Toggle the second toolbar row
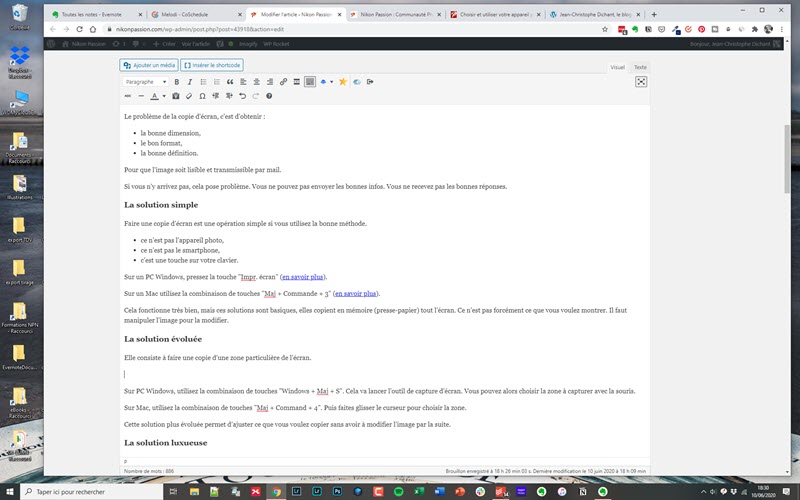800x500 pixels. [x=310, y=82]
